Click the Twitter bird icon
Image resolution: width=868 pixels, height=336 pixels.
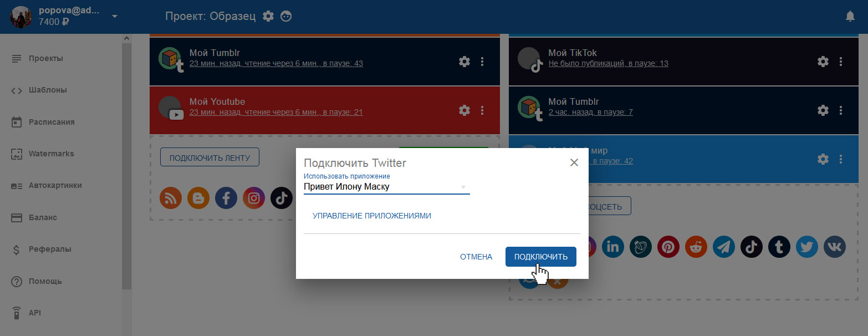pos(806,247)
